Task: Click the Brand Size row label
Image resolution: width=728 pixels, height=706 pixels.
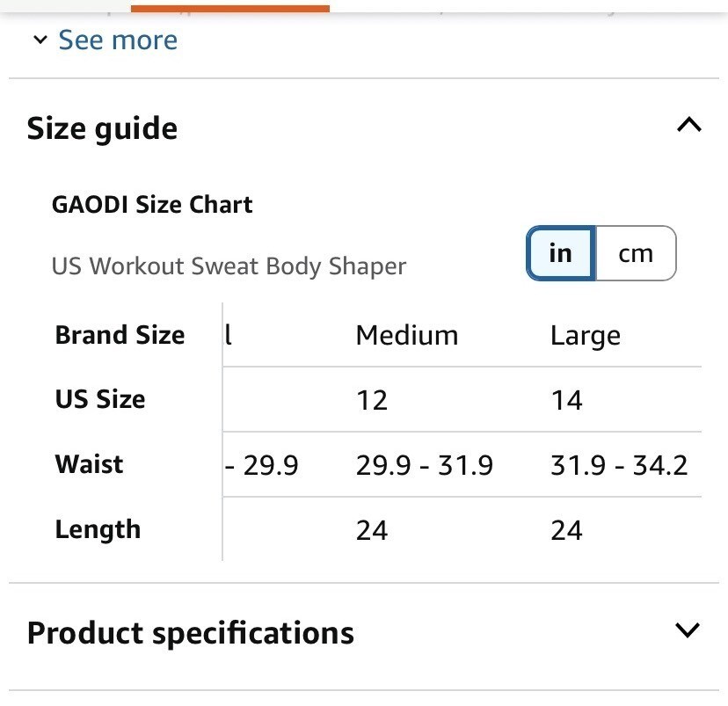Action: point(120,335)
